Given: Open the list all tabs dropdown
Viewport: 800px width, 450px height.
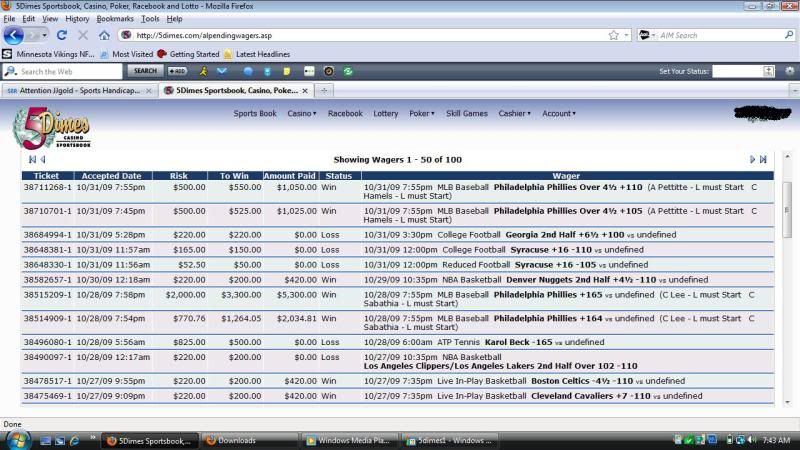Looking at the screenshot, I should coord(794,90).
